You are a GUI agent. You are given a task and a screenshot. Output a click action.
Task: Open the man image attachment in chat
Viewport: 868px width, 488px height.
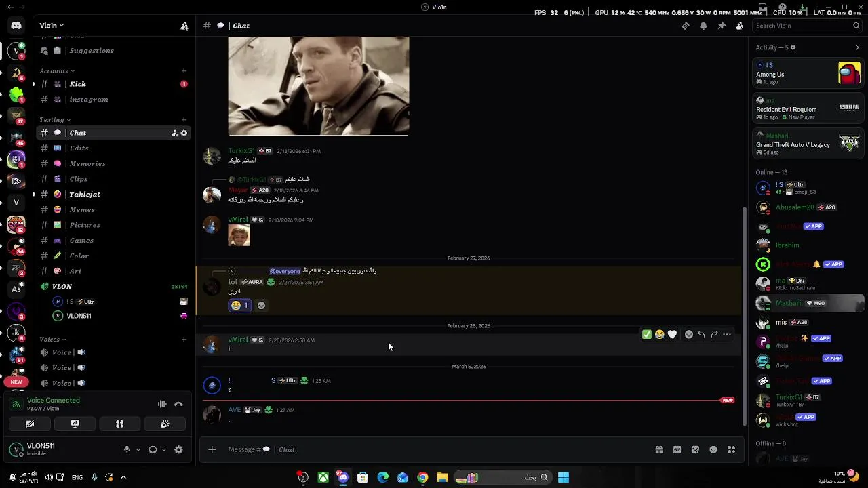[319, 86]
